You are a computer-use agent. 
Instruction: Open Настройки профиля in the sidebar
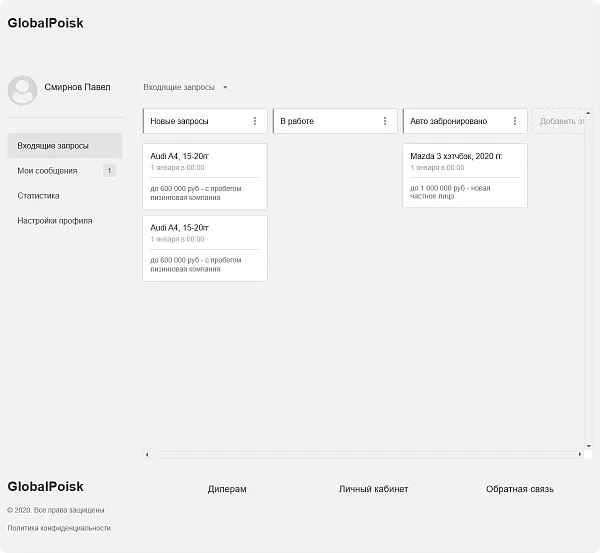click(55, 221)
